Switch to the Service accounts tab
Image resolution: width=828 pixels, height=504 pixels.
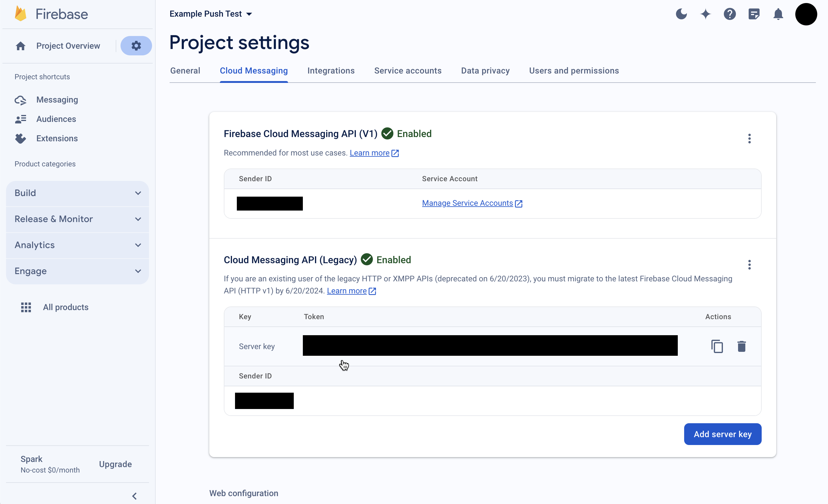[x=408, y=70]
